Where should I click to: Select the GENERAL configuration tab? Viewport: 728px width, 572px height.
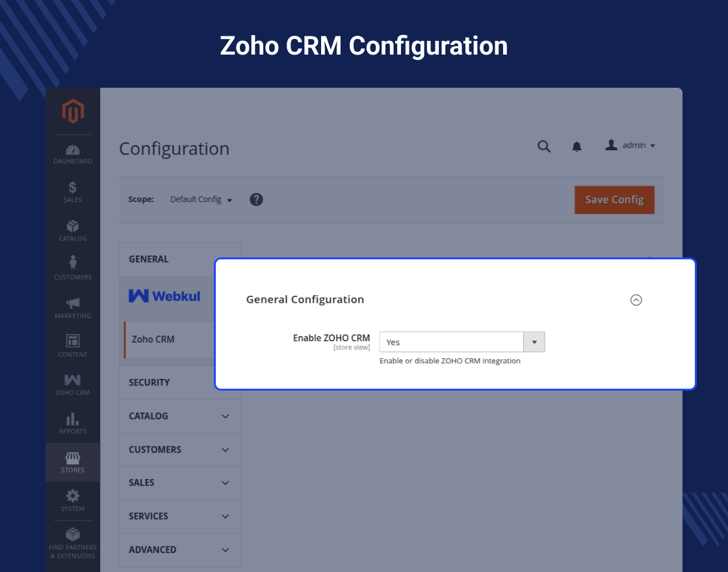(x=167, y=259)
